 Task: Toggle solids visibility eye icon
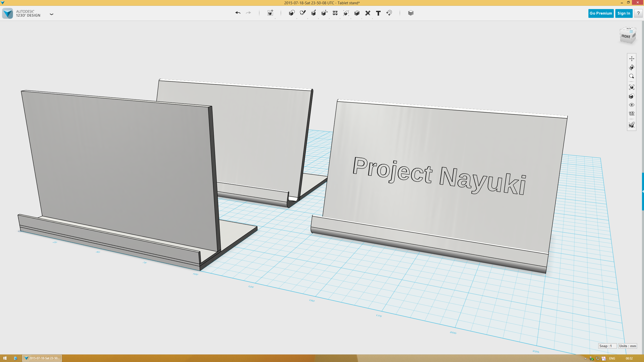[632, 105]
